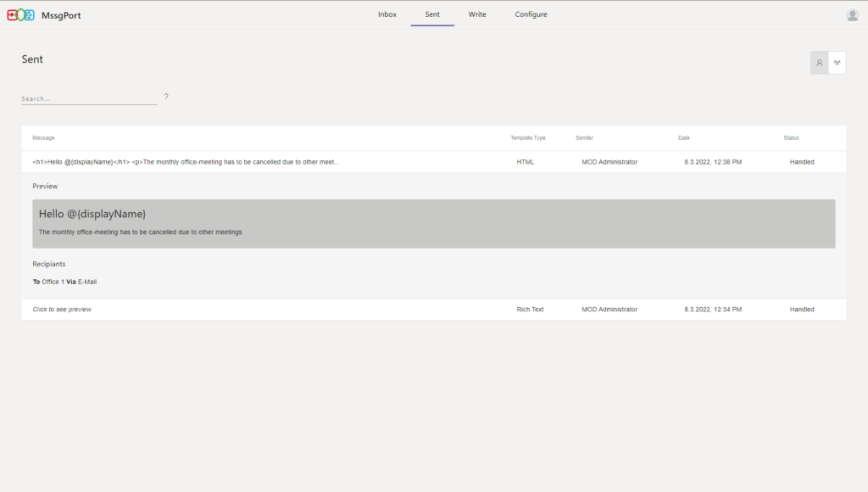Click the 12:34 PM message date
Viewport: 868px width, 492px height.
[712, 310]
